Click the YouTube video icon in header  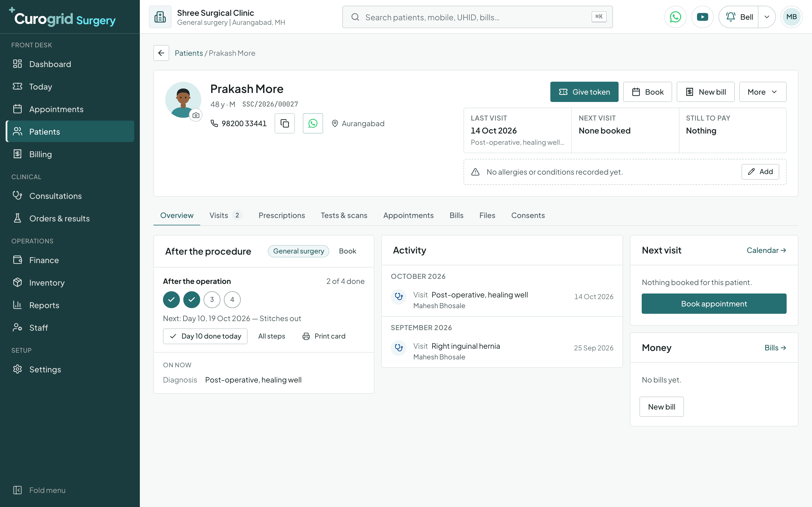click(x=702, y=17)
